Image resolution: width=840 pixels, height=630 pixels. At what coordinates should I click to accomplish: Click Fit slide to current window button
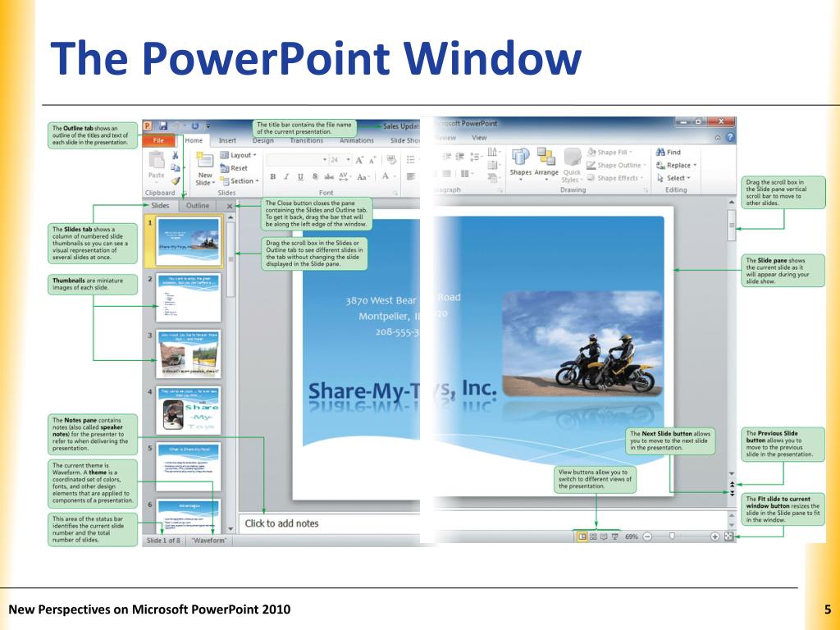point(728,536)
